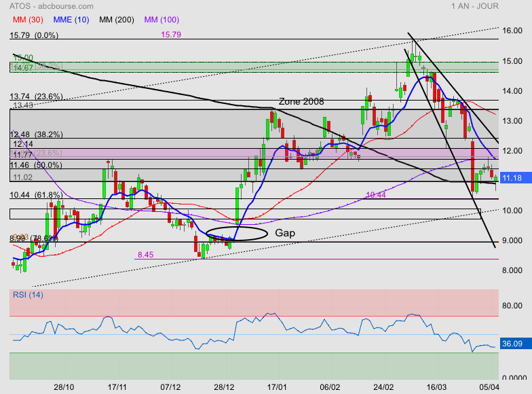Click the '28/12' date axis label
This screenshot has height=394, width=532.
[x=224, y=387]
